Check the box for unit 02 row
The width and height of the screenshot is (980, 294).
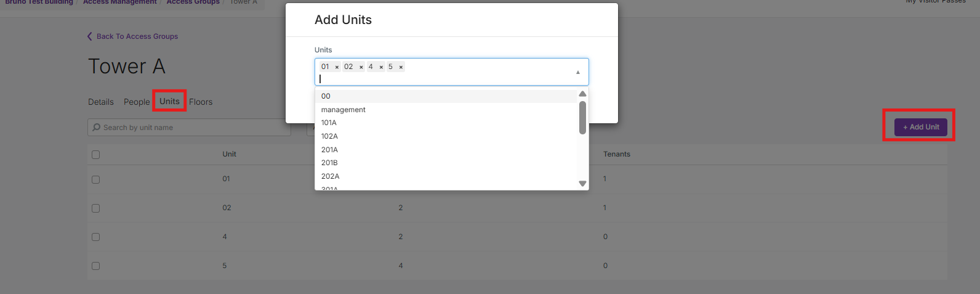pos(95,208)
